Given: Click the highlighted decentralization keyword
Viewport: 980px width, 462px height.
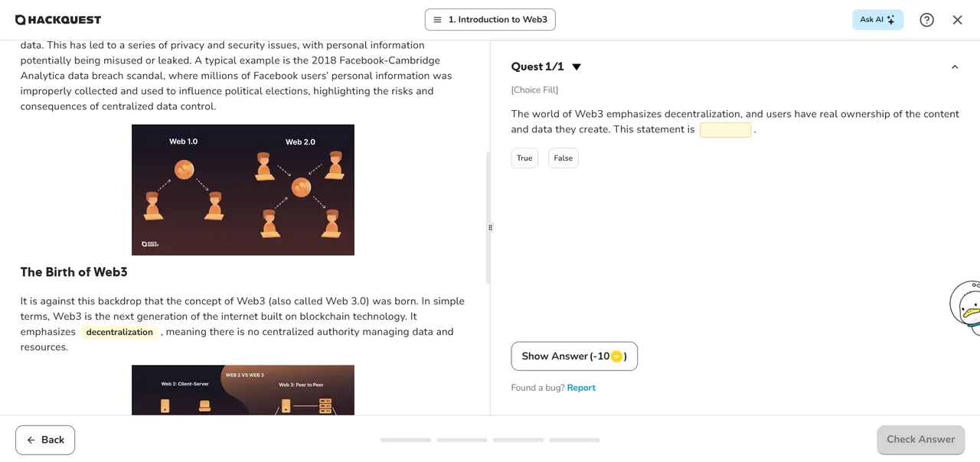Looking at the screenshot, I should pyautogui.click(x=119, y=332).
